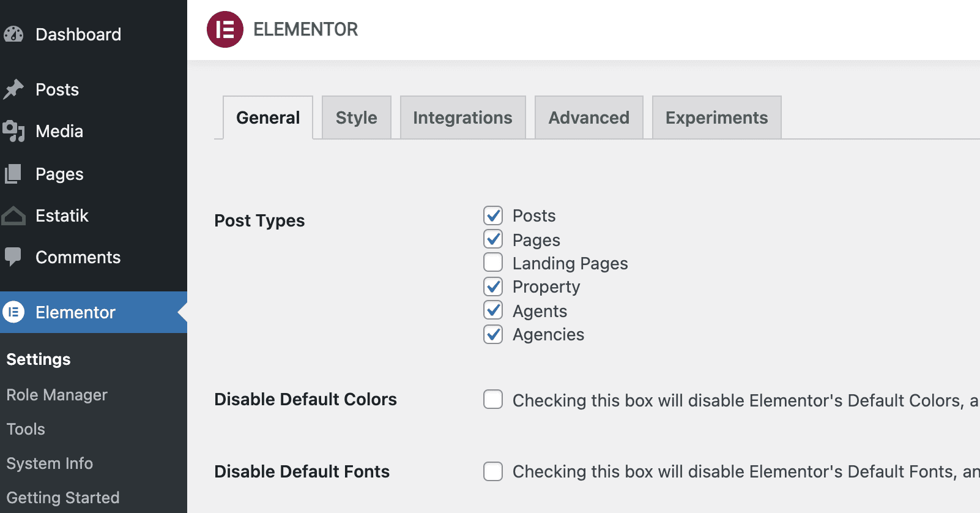Open Tools submenu link

[26, 429]
